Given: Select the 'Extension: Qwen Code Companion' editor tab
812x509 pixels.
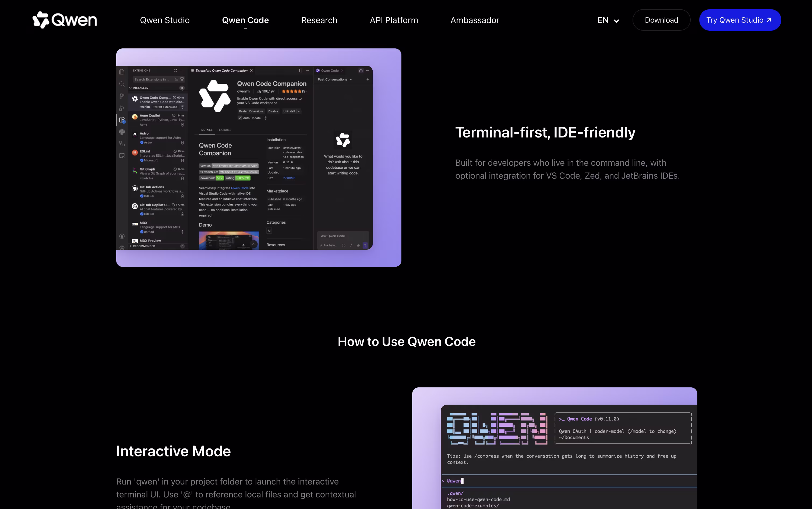Looking at the screenshot, I should tap(221, 70).
